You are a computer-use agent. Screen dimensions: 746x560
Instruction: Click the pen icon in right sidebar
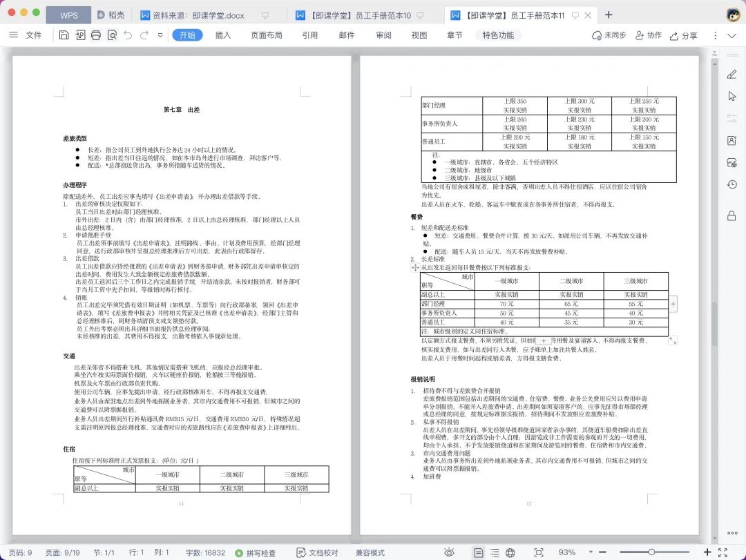tap(731, 74)
